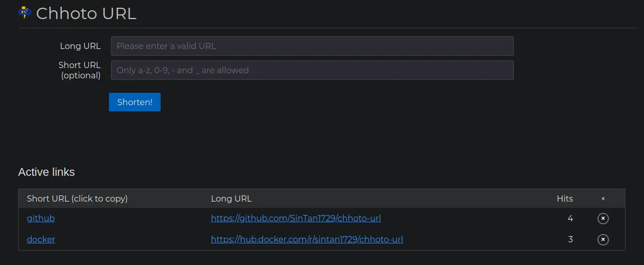644x265 pixels.
Task: Click the 'Short URL (optional)' form label
Action: [80, 70]
